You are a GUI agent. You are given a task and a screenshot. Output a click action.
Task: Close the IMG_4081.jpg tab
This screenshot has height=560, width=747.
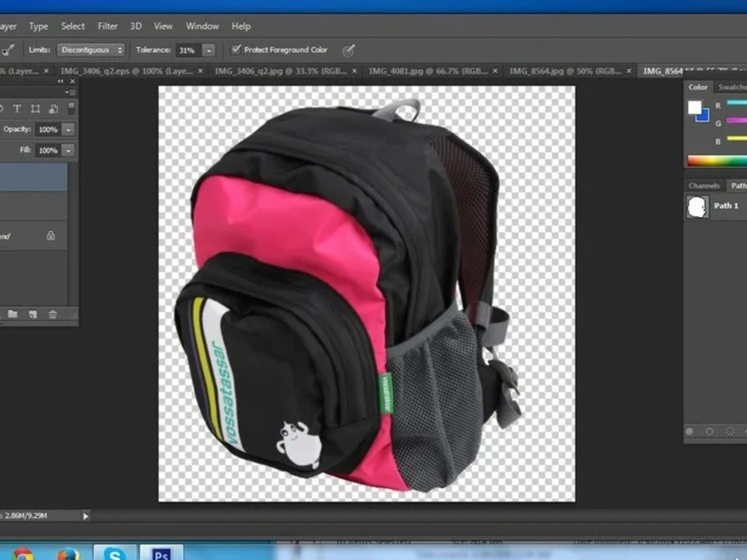point(495,71)
